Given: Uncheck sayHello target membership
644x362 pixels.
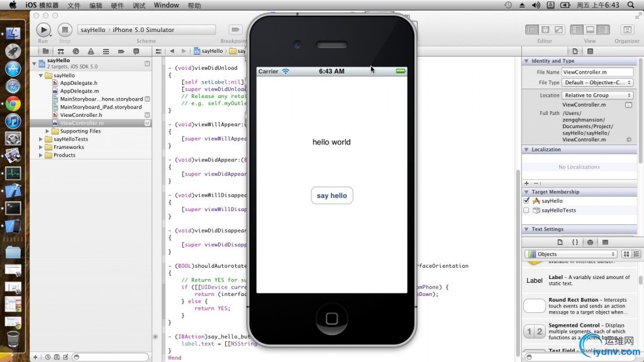Looking at the screenshot, I should coord(526,200).
